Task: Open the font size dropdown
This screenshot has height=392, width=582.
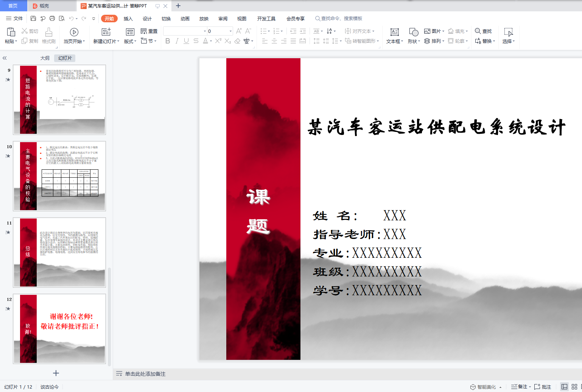Action: click(x=230, y=31)
